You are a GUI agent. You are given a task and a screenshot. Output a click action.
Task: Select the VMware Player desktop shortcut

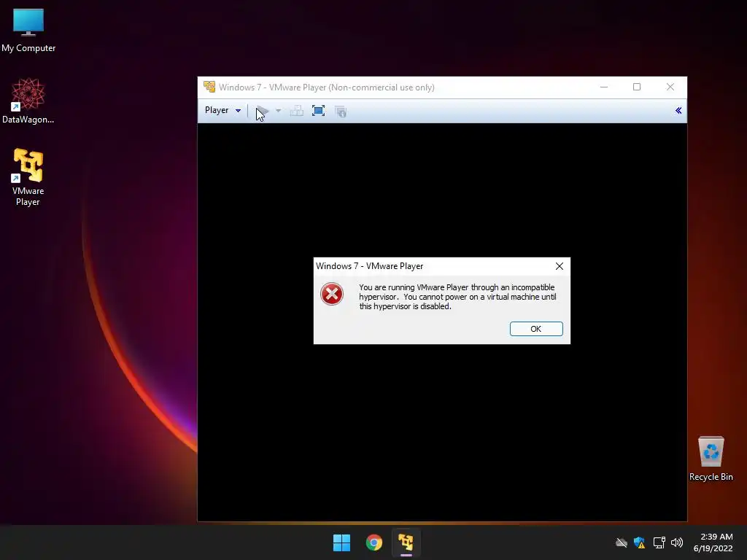[28, 177]
